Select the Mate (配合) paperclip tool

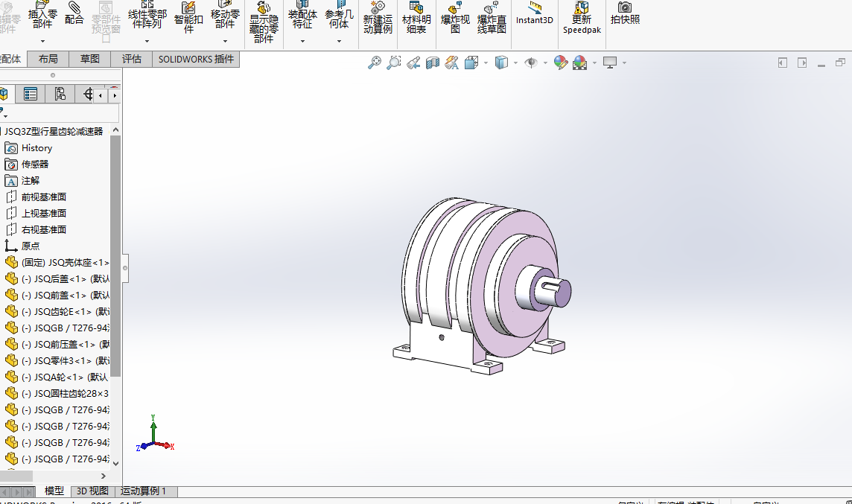click(x=74, y=13)
